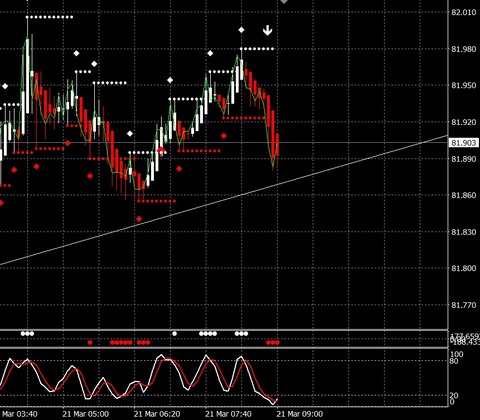Image resolution: width=480 pixels, height=420 pixels.
Task: Select the red dotted support line at 81.860 level
Action: point(156,201)
